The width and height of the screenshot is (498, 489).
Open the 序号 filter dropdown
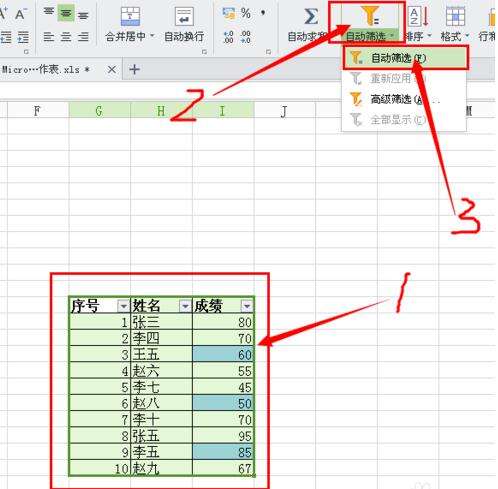click(124, 306)
